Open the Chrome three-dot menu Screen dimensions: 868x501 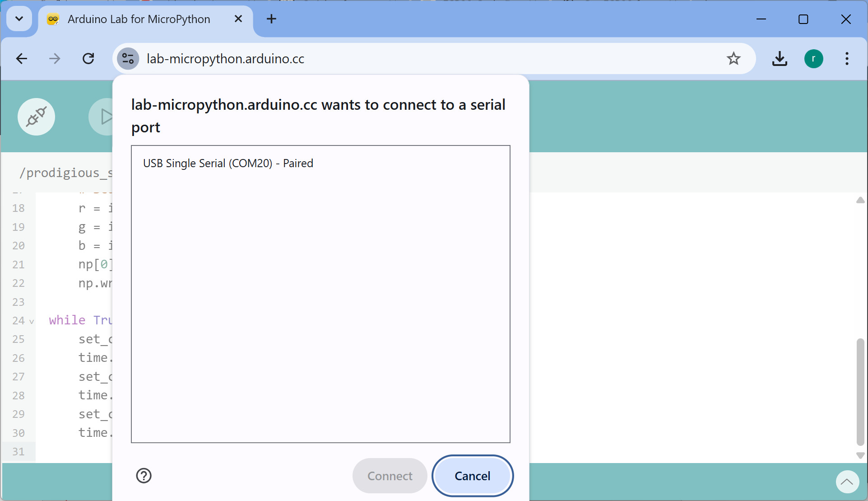tap(847, 59)
